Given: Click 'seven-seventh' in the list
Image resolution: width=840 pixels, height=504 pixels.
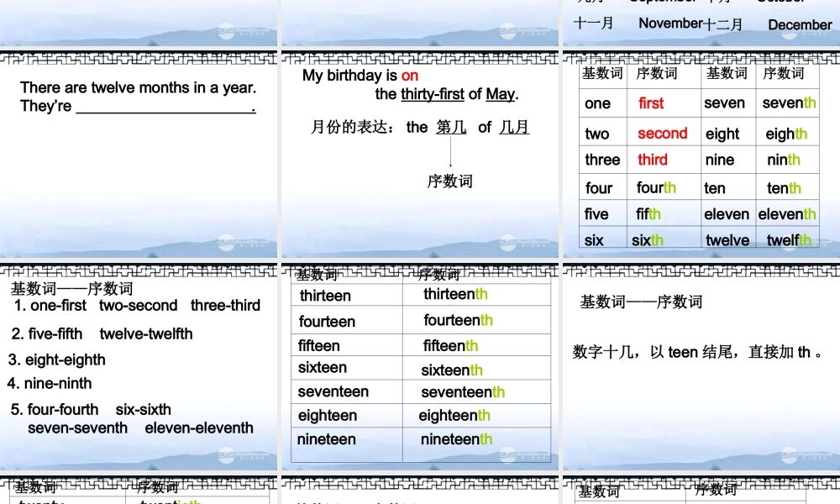Looking at the screenshot, I should coord(77,428).
